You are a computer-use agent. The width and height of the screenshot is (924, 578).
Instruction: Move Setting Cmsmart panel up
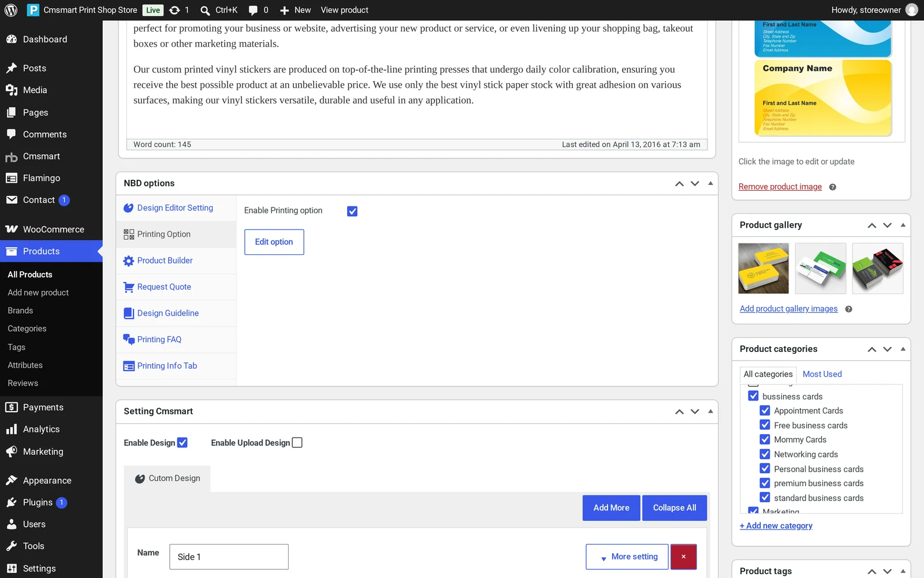[x=679, y=412]
